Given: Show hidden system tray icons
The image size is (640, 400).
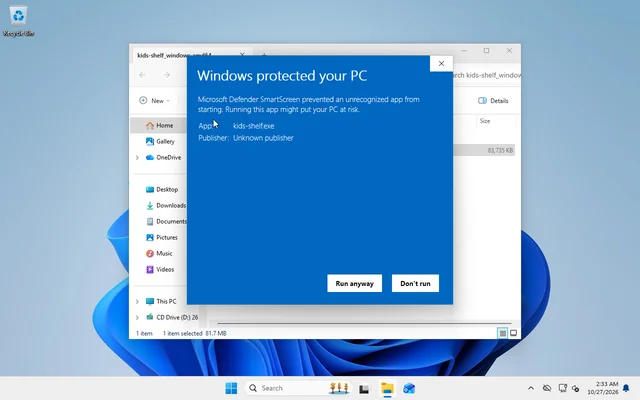Looking at the screenshot, I should 531,388.
